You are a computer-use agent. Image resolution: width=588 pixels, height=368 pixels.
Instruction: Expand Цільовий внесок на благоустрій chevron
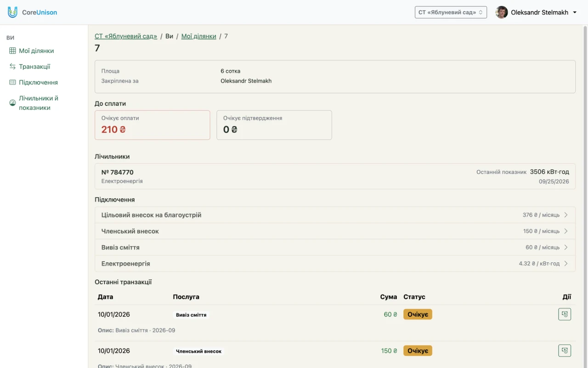point(566,215)
